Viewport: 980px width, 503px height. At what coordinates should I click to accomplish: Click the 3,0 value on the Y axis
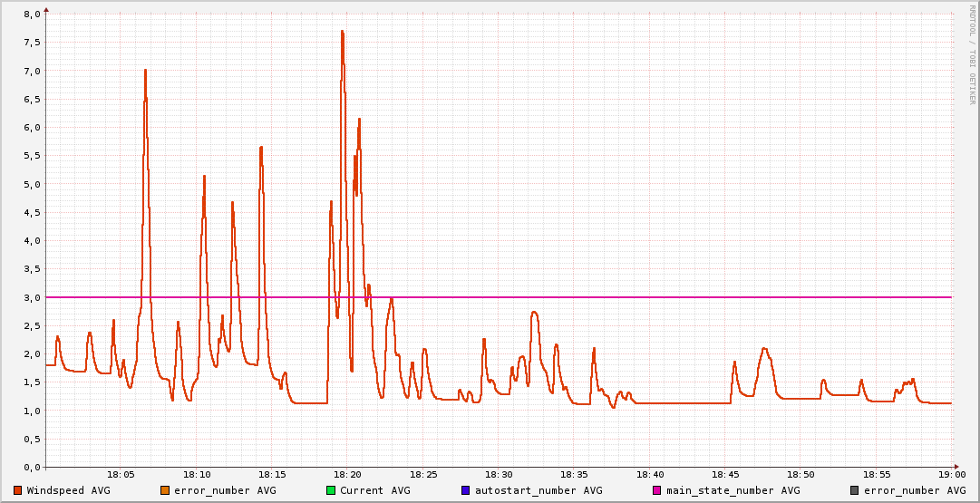point(32,297)
